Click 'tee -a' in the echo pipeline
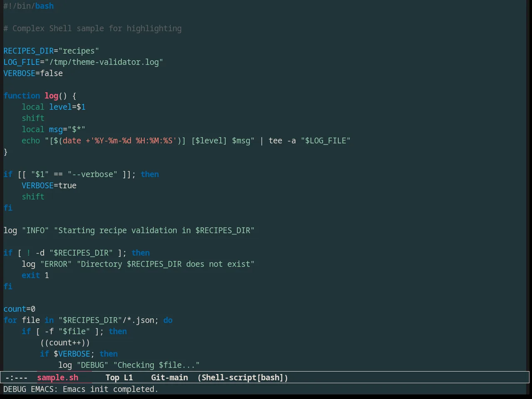 pyautogui.click(x=282, y=140)
